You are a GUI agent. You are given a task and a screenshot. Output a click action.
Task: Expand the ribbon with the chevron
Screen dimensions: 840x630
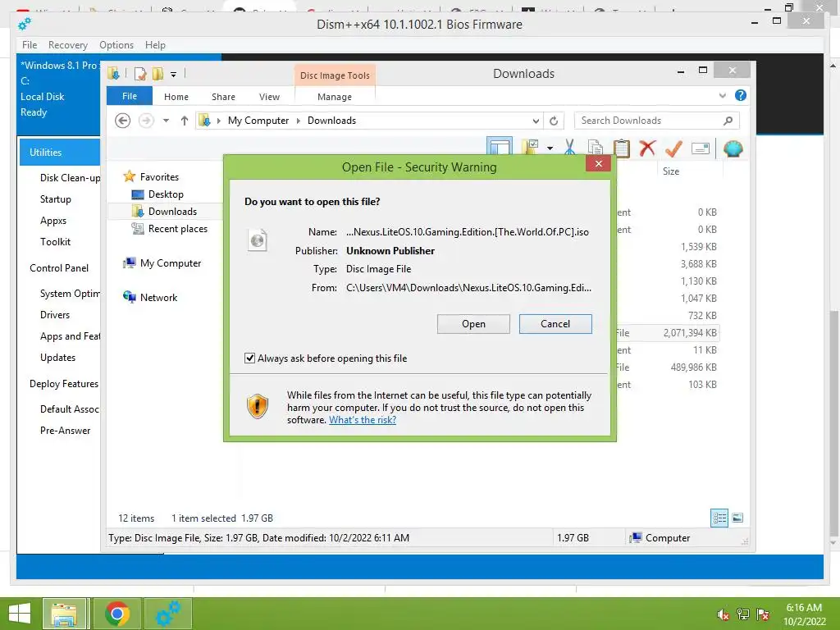722,95
